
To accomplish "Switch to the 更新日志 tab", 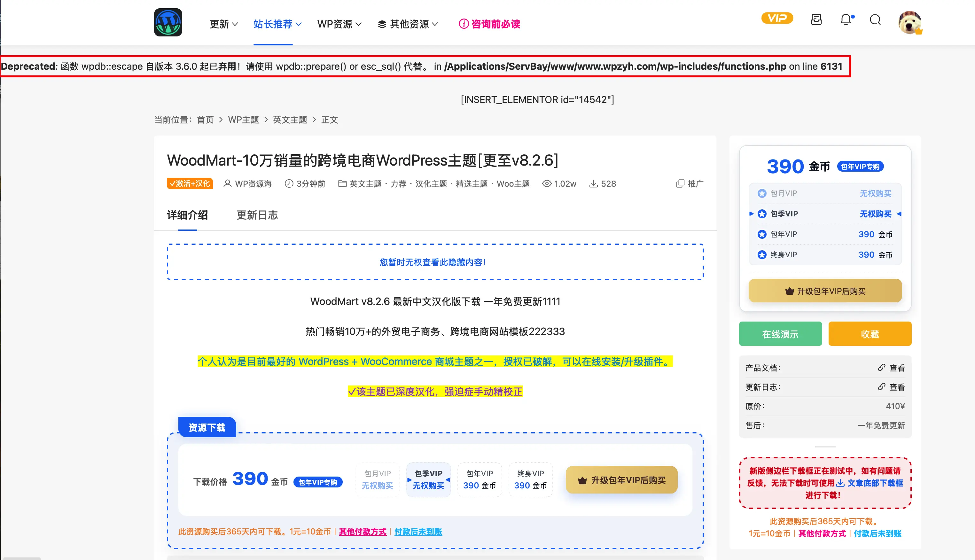I will [257, 215].
